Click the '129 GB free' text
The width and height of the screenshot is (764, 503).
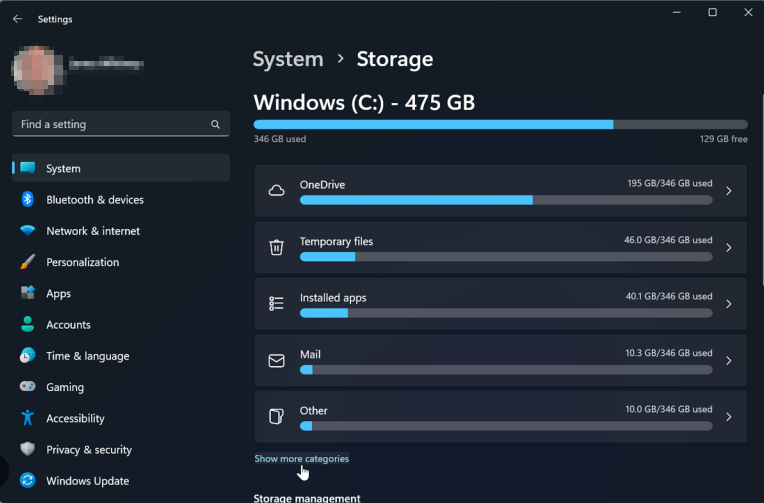(x=724, y=139)
